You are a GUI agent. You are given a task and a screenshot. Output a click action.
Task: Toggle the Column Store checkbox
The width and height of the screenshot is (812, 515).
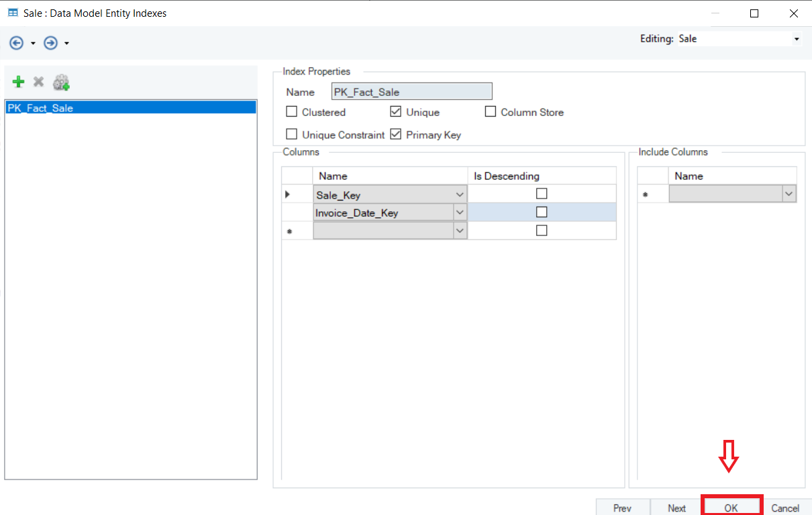pyautogui.click(x=491, y=112)
